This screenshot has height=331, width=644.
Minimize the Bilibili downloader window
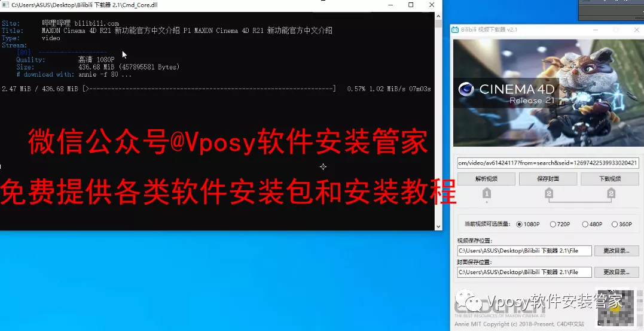(595, 29)
